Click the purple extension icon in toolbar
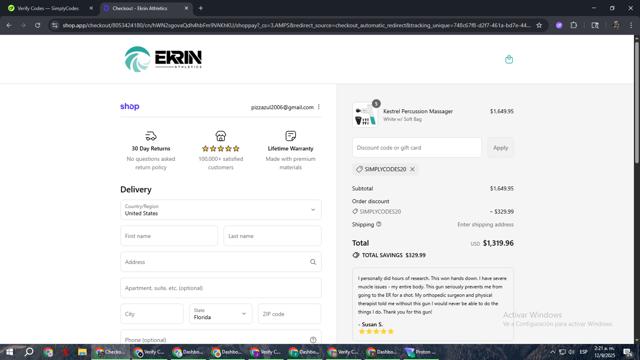This screenshot has width=640, height=360. click(559, 25)
